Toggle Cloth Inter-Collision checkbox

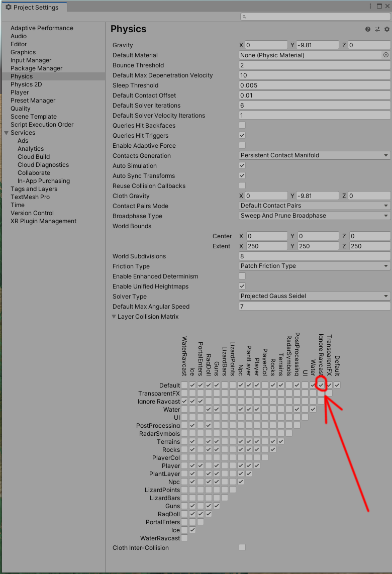point(242,547)
